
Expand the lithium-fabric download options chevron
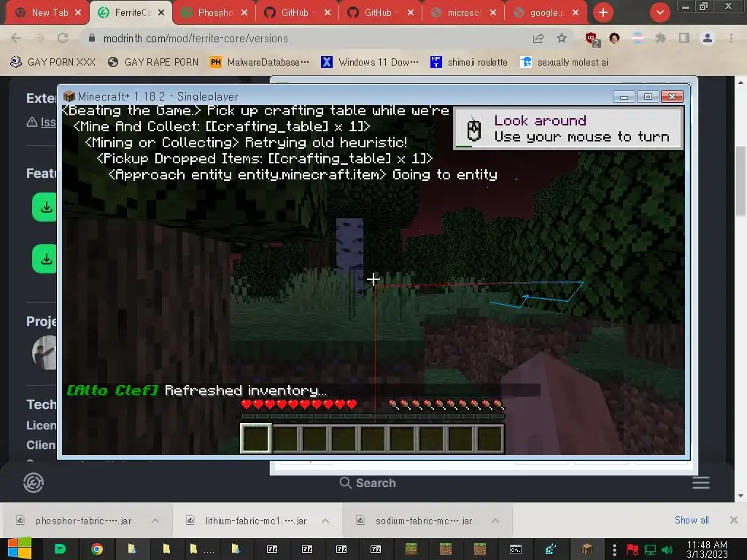click(325, 521)
